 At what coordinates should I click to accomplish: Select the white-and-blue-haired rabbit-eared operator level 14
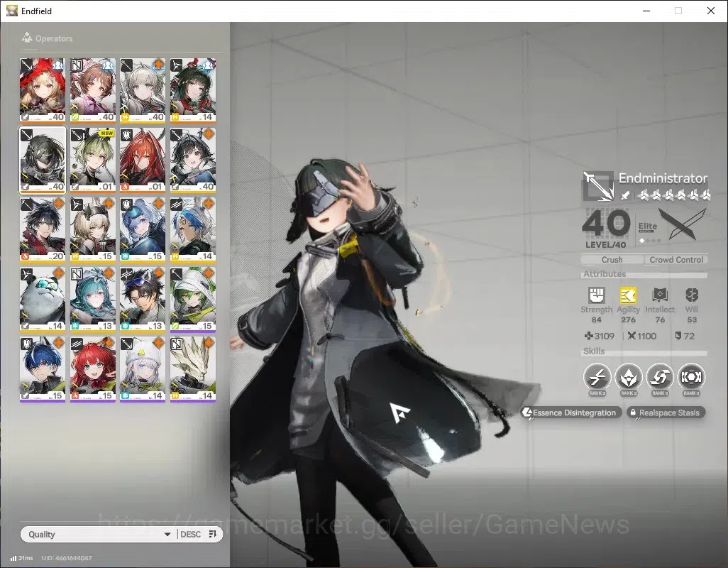pyautogui.click(x=193, y=230)
